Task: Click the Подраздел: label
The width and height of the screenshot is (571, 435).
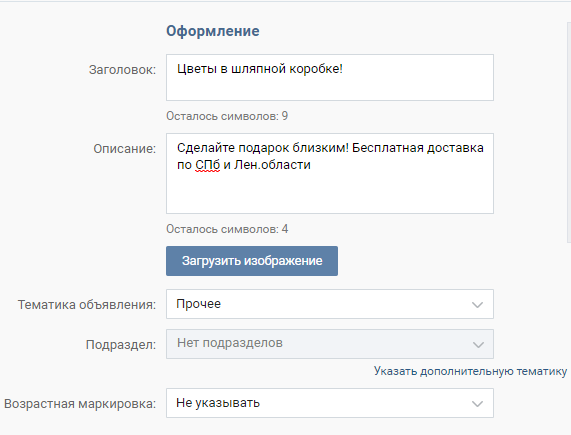Action: 121,345
